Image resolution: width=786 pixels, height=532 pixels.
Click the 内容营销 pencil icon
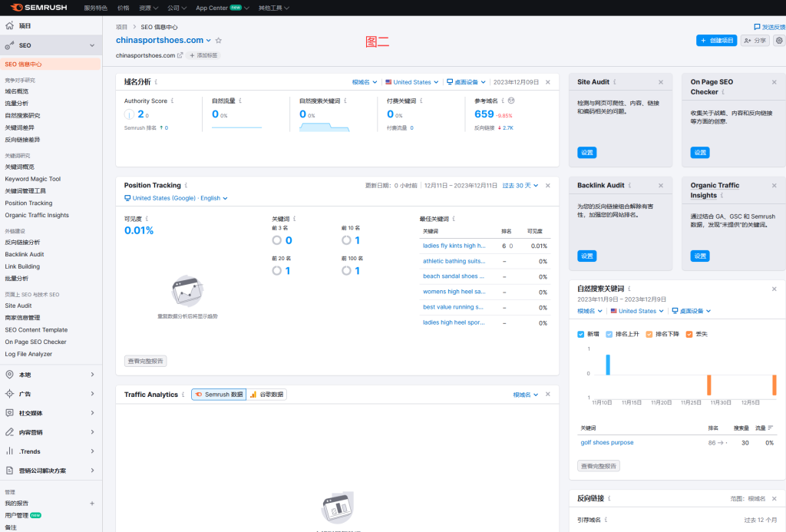coord(9,431)
